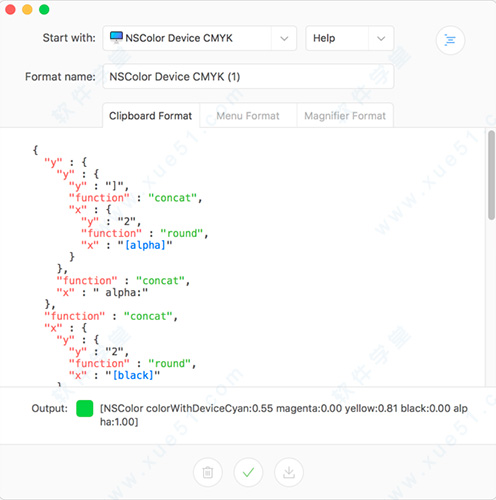Open the NSColor Device CMYK combo box
Viewport: 496px width, 500px height.
[x=200, y=38]
